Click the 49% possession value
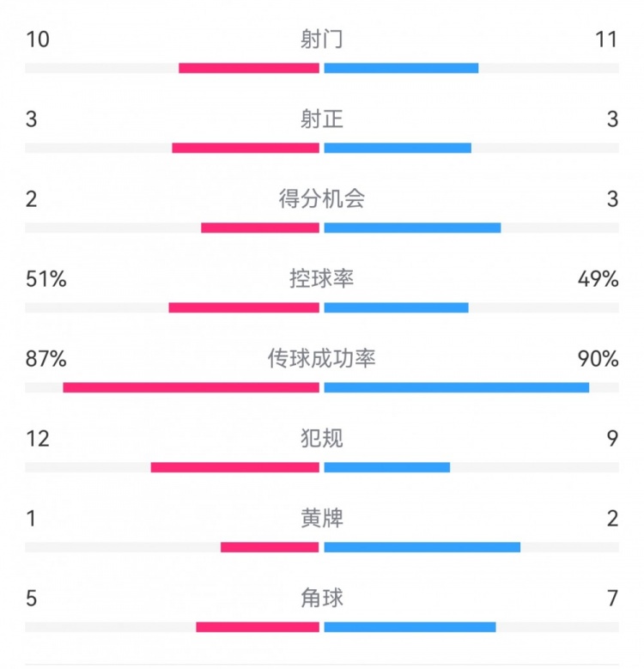644x669 pixels. pos(598,279)
